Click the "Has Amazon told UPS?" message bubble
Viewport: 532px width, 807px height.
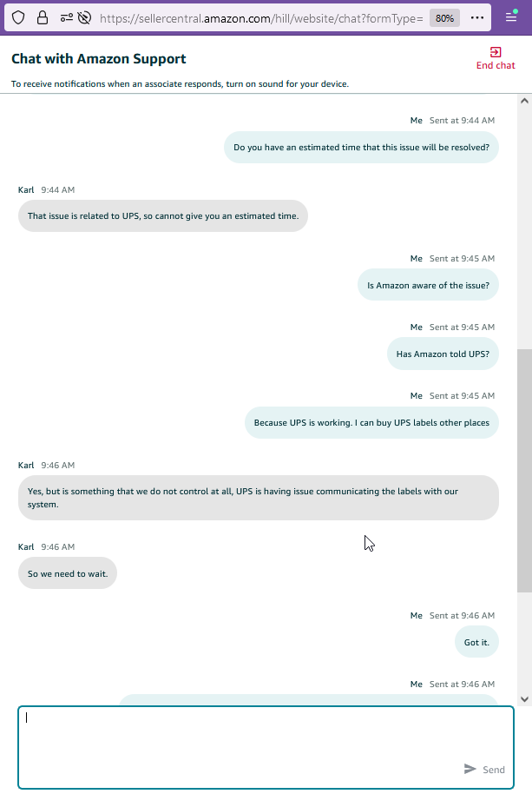pos(443,354)
